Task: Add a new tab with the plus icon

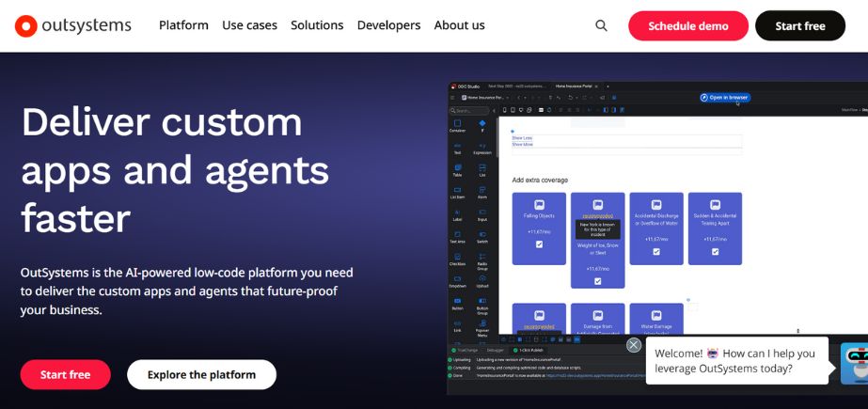Action: click(608, 87)
